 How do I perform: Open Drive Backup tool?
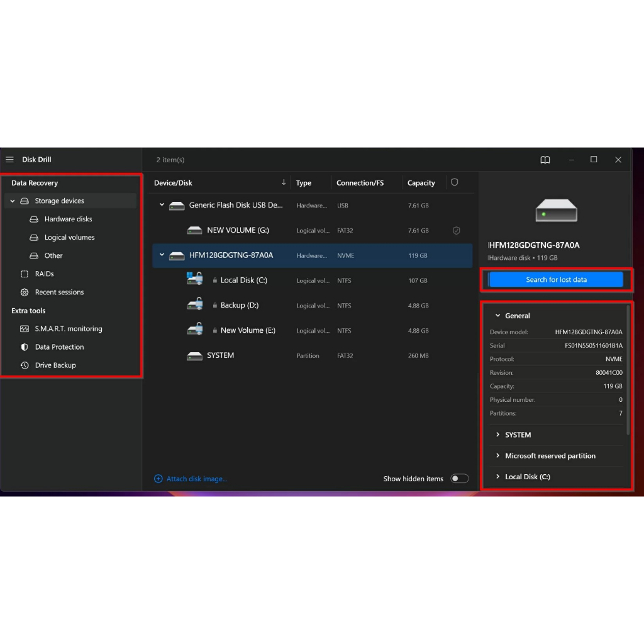[55, 365]
